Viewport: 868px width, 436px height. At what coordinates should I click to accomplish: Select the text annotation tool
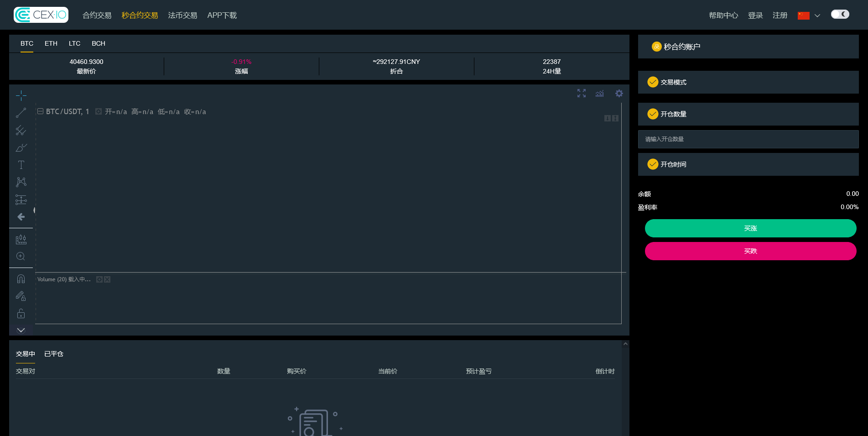point(21,165)
